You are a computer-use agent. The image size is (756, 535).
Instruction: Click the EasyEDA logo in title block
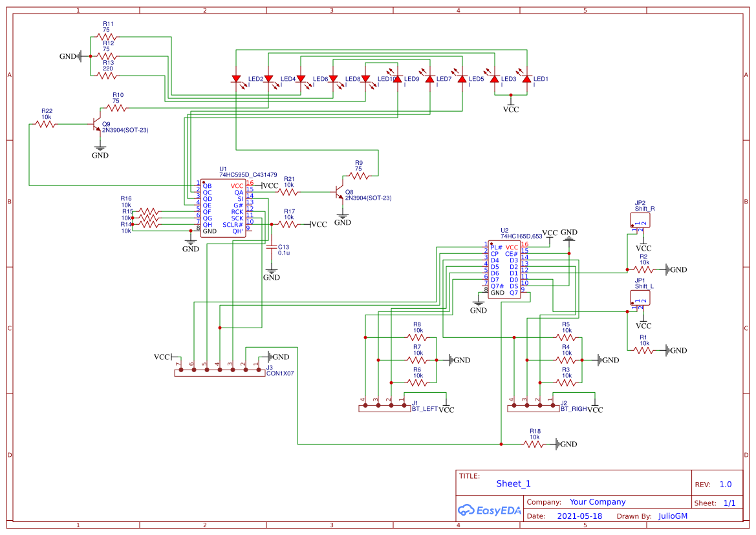point(490,510)
